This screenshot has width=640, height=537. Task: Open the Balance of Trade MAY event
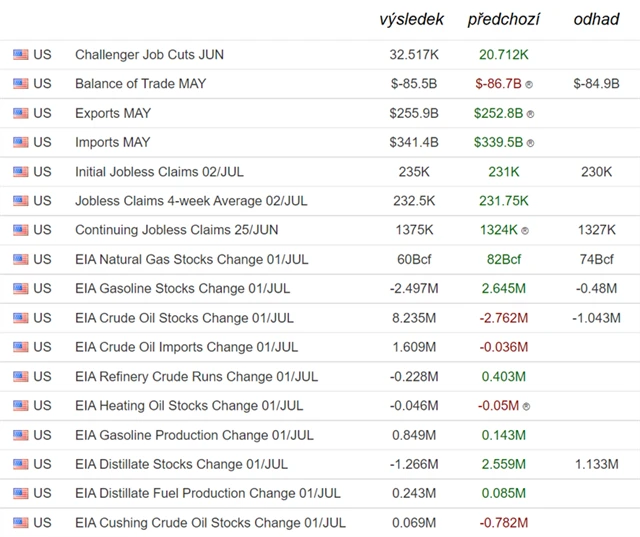pos(140,84)
